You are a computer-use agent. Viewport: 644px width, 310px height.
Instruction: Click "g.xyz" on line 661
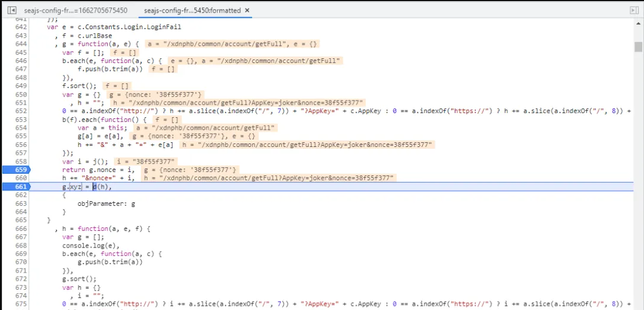pos(72,187)
